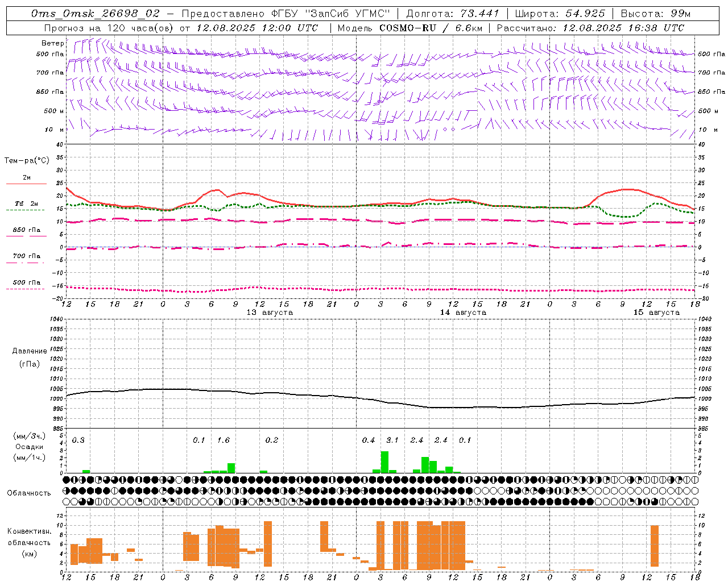Click the 3-hour precipitation value '0.2'
The height and width of the screenshot is (582, 728).
(272, 440)
